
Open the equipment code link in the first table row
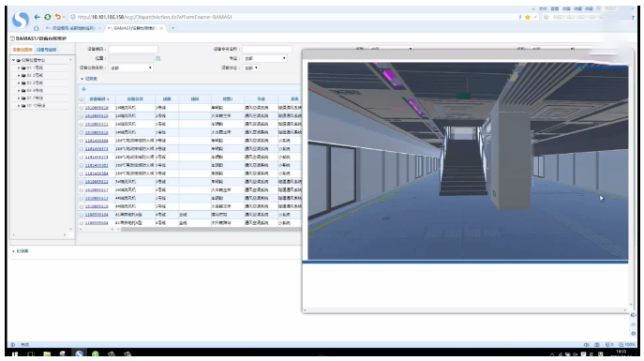(x=97, y=108)
